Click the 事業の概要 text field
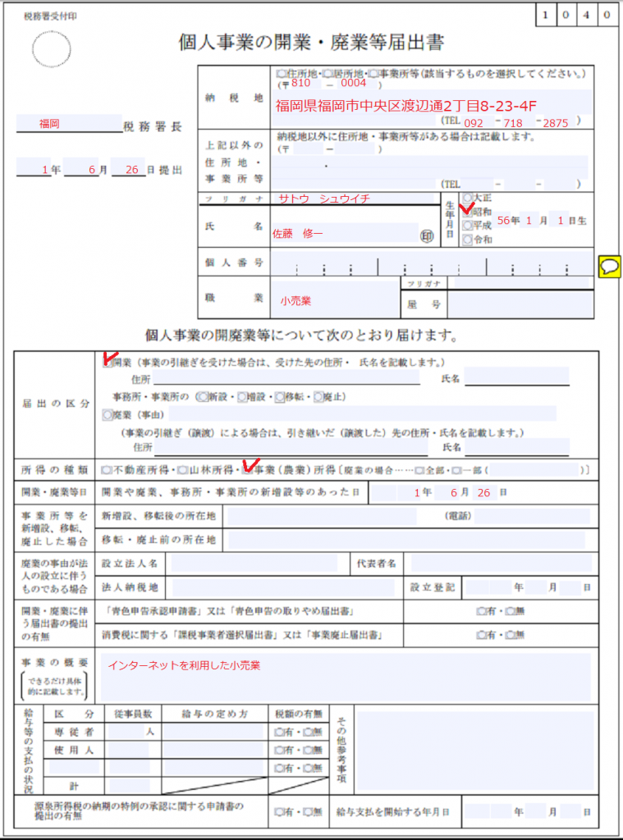The height and width of the screenshot is (840, 623). tap(344, 677)
